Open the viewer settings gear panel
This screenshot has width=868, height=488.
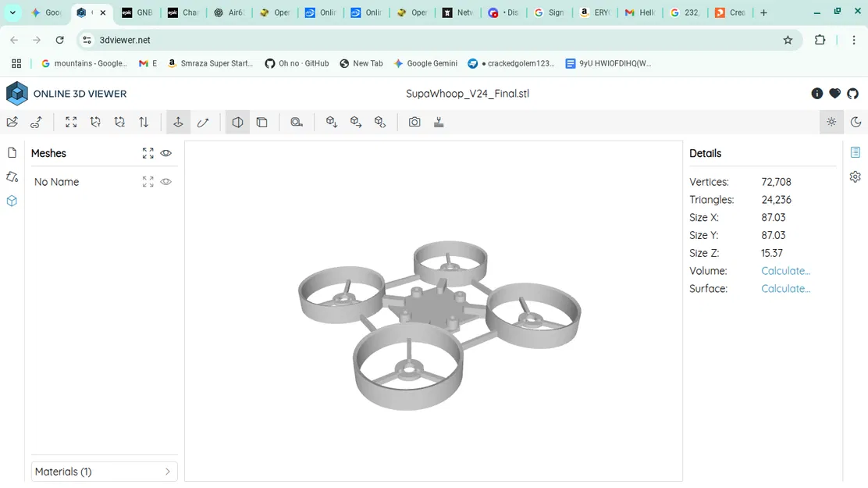pyautogui.click(x=855, y=177)
